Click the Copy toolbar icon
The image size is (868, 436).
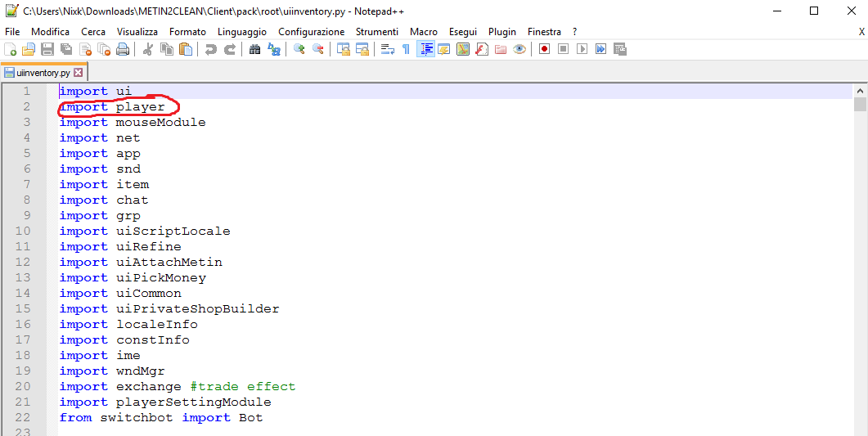point(167,49)
